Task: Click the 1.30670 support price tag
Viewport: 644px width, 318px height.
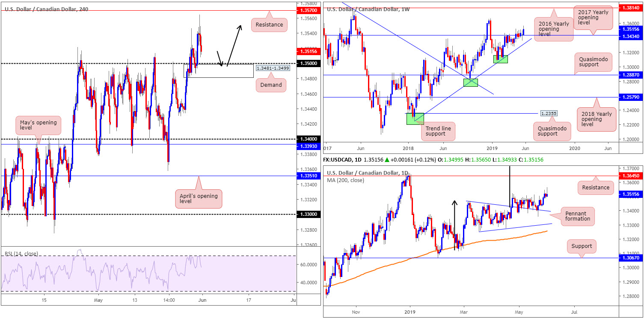Action: click(x=630, y=258)
